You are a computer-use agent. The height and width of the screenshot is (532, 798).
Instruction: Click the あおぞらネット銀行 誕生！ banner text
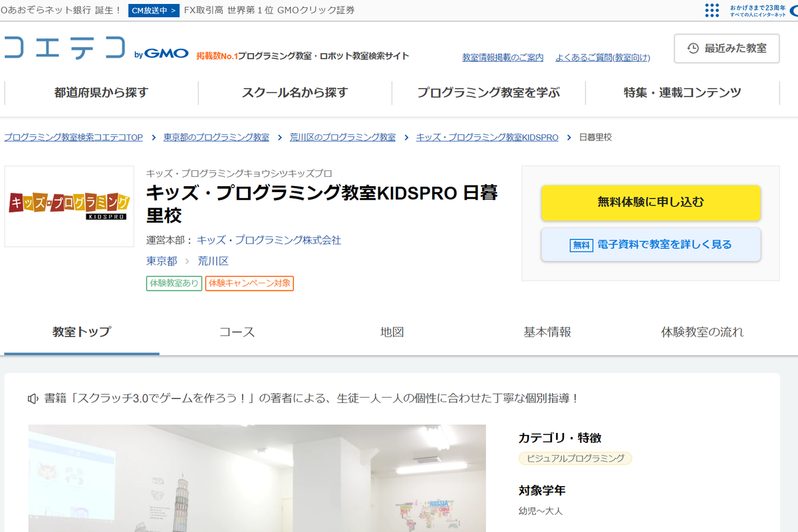pos(61,10)
